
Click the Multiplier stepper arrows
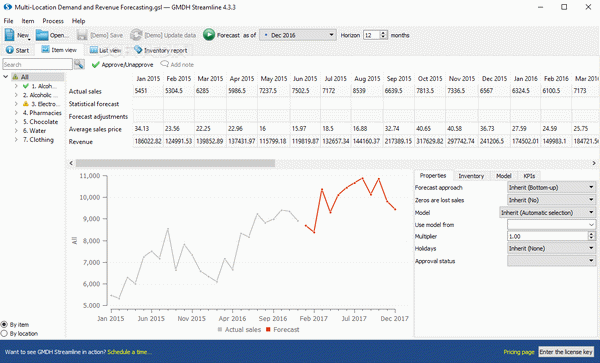tap(592, 236)
